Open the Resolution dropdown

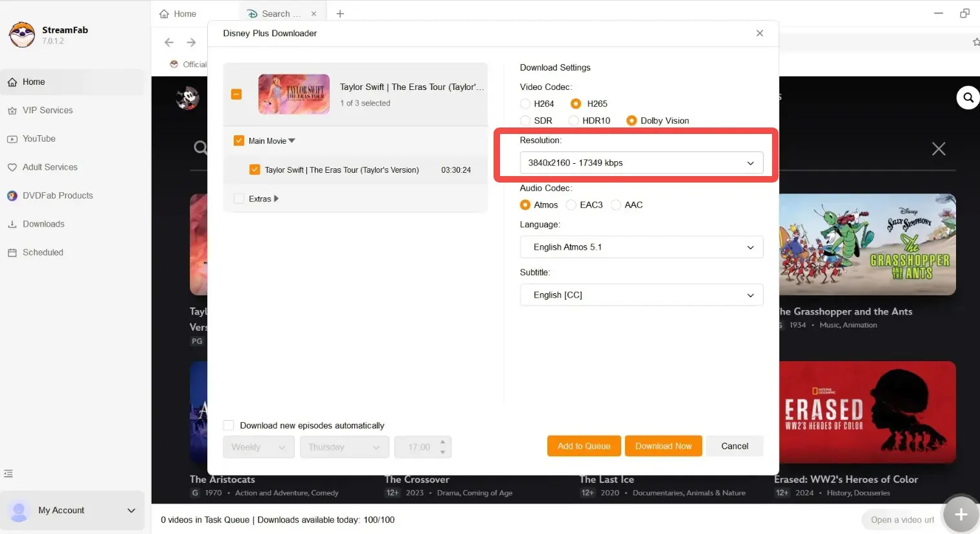coord(641,163)
